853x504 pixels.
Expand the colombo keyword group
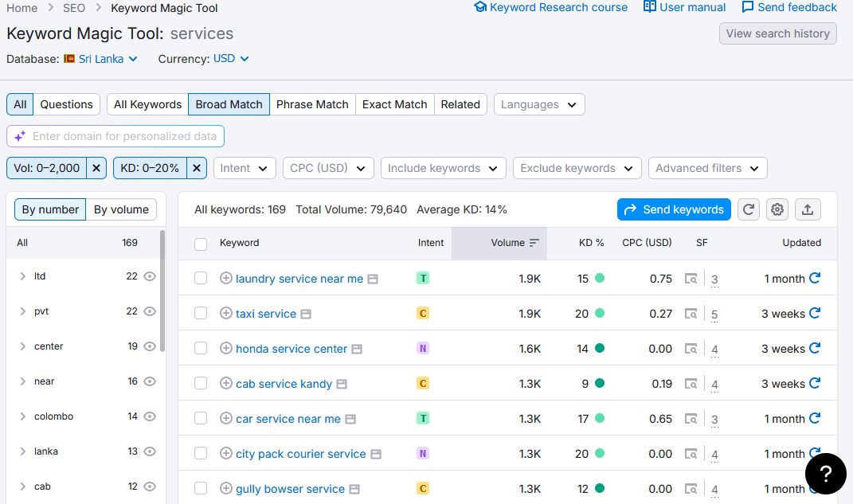coord(22,416)
